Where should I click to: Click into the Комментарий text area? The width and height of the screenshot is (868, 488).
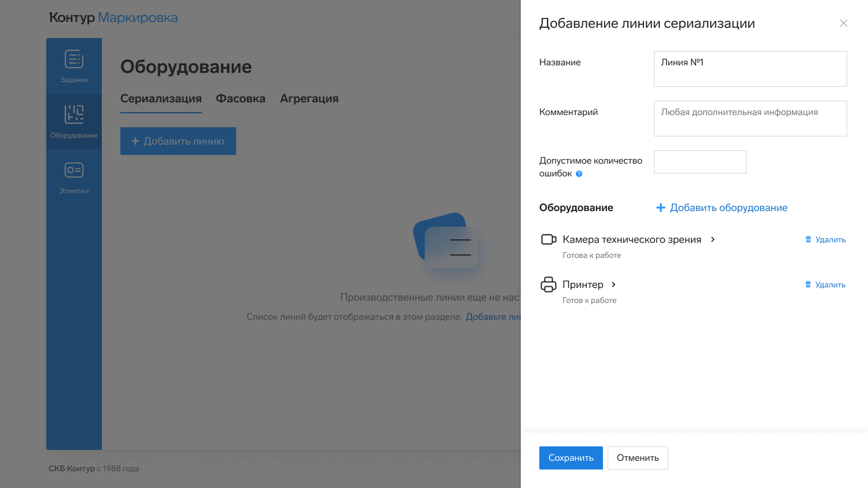click(750, 119)
